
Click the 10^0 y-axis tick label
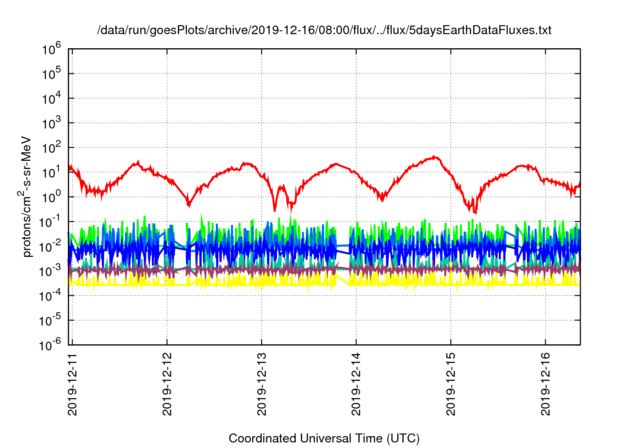[x=51, y=197]
